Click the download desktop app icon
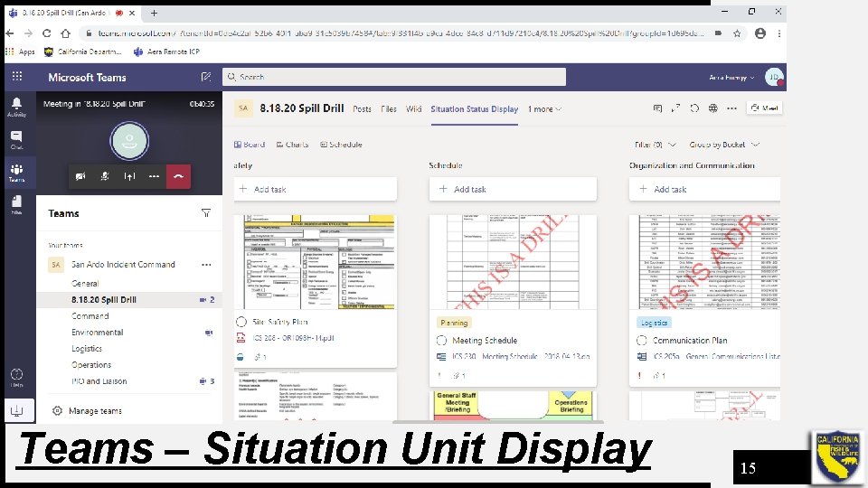The image size is (868, 488). [x=16, y=410]
